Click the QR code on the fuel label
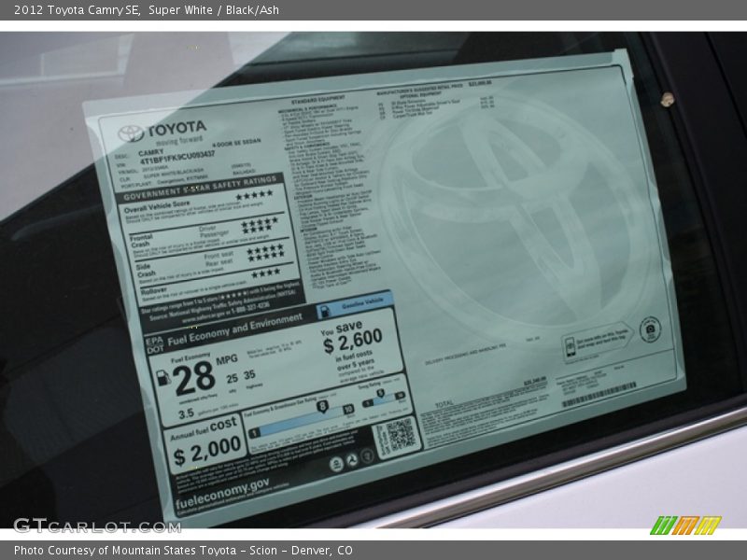 click(401, 435)
